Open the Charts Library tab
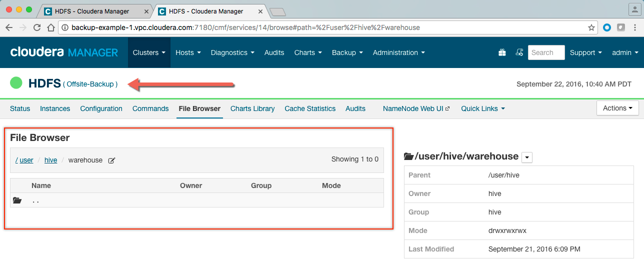This screenshot has height=267, width=644. coord(252,108)
